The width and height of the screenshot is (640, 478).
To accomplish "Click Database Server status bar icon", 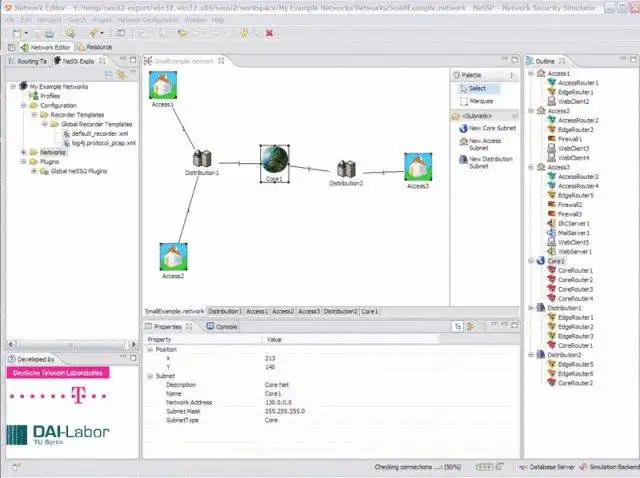I will (x=523, y=467).
